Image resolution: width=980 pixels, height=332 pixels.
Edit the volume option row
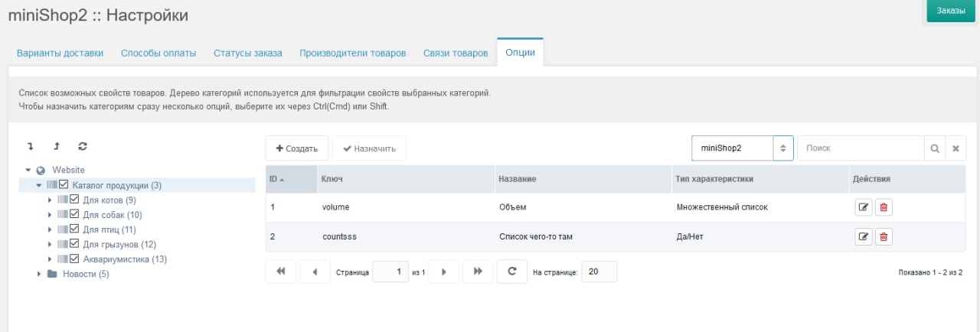[864, 207]
